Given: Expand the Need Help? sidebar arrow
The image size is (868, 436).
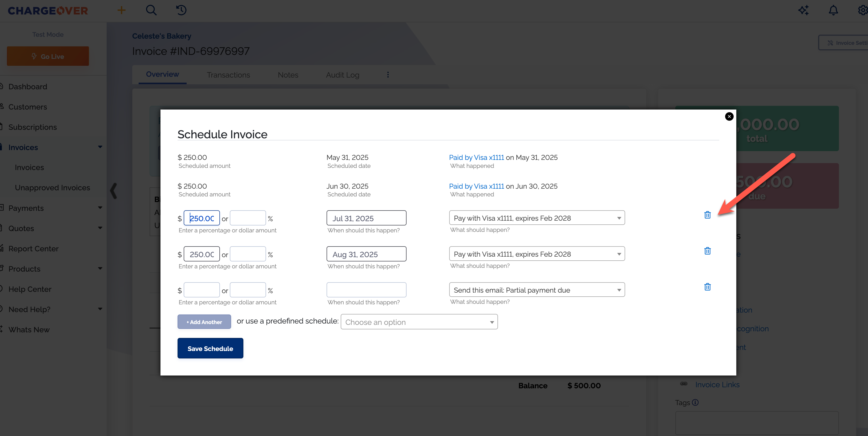Looking at the screenshot, I should (100, 309).
